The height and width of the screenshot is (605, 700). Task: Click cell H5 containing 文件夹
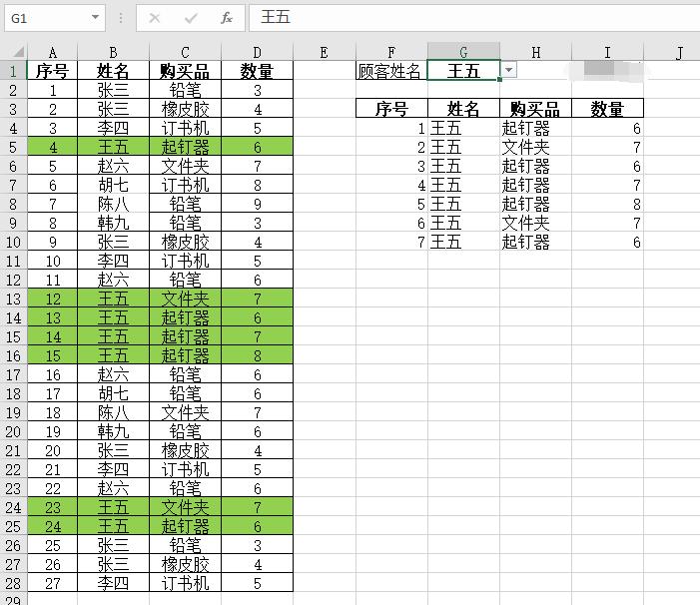click(x=535, y=147)
